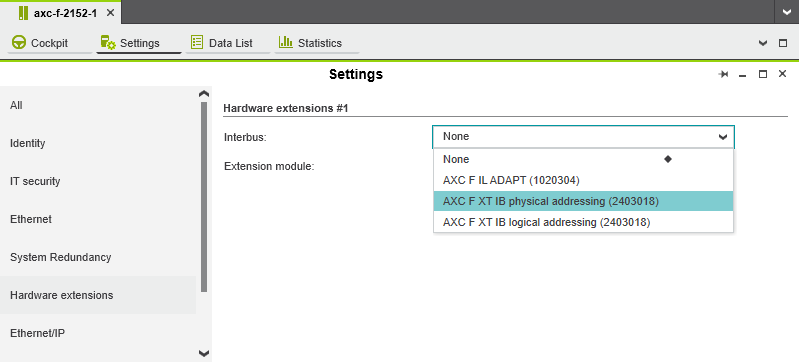Viewport: 799px width, 362px height.
Task: Open the document tab list dropdown arrow
Action: (x=786, y=13)
